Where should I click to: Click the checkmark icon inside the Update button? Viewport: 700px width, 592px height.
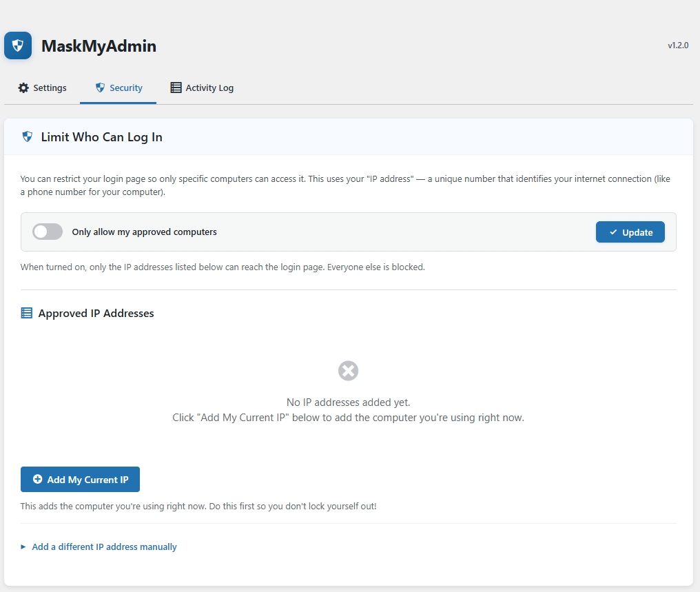(x=612, y=232)
